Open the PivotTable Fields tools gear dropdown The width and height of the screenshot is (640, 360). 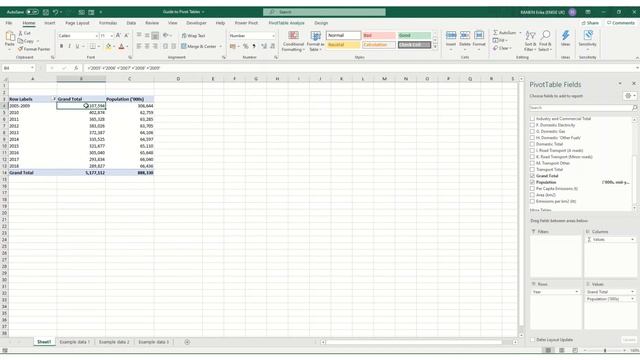(630, 96)
